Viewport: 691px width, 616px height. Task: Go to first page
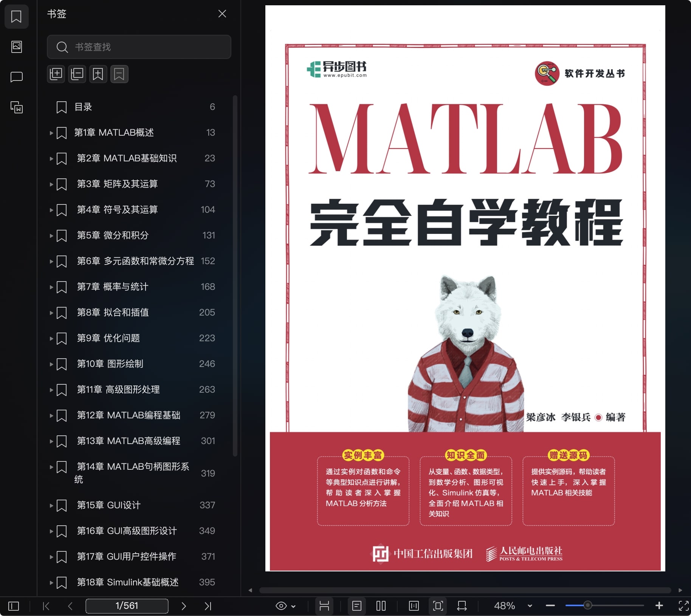tap(46, 606)
